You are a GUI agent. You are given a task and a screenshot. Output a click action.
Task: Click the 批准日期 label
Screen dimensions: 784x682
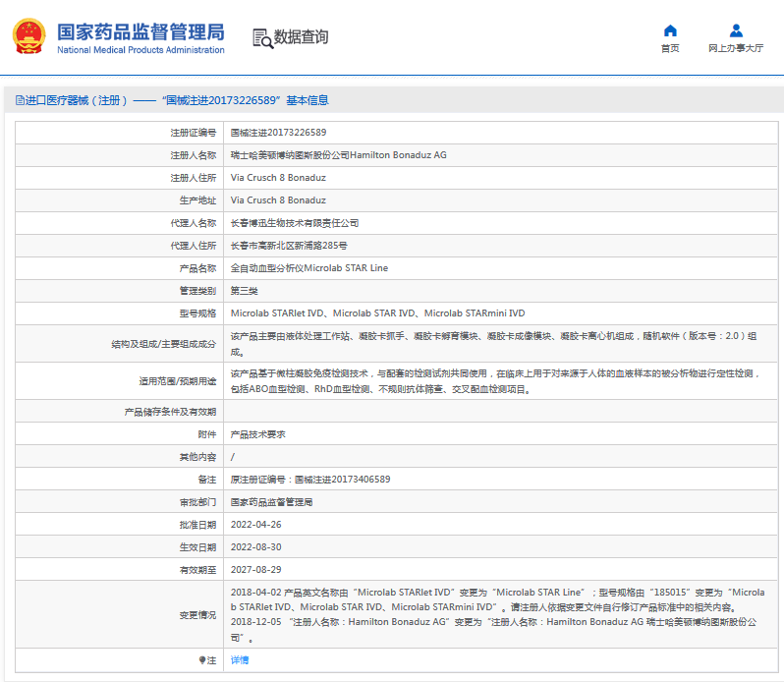[x=197, y=525]
